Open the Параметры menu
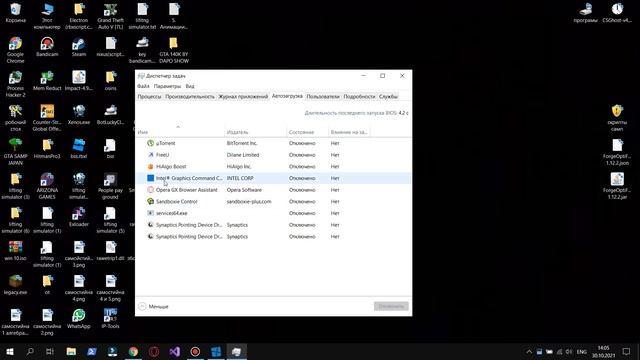The width and height of the screenshot is (640, 360). 167,86
